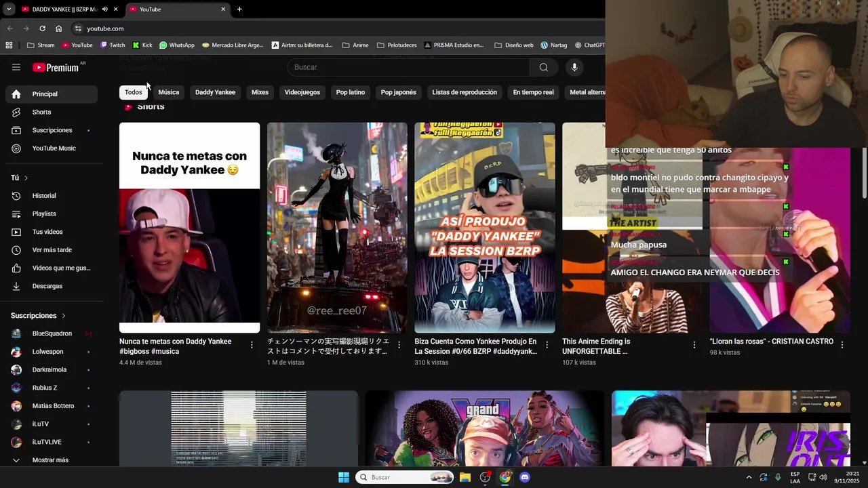Click the search magnifier button
This screenshot has width=868, height=488.
pyautogui.click(x=543, y=67)
